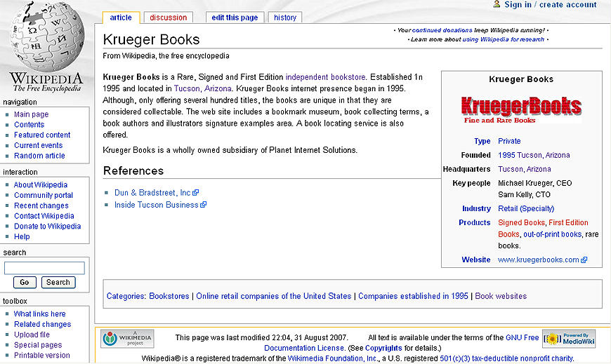The height and width of the screenshot is (364, 611).
Task: Open Contact Wikipedia link
Action: point(44,216)
